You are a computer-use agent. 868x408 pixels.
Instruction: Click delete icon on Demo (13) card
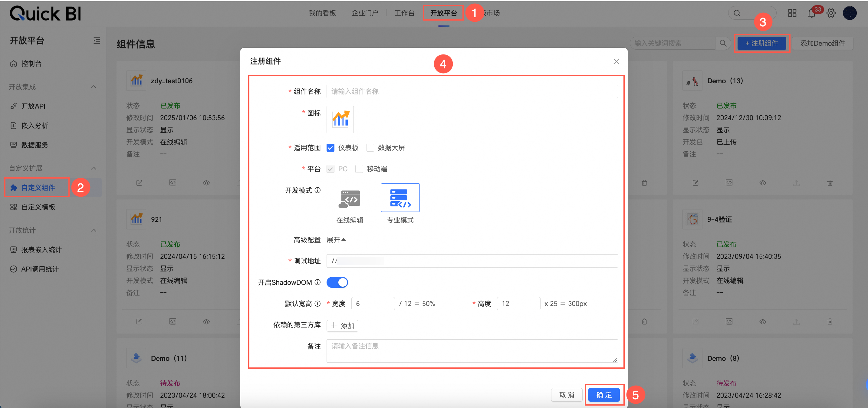tap(830, 183)
